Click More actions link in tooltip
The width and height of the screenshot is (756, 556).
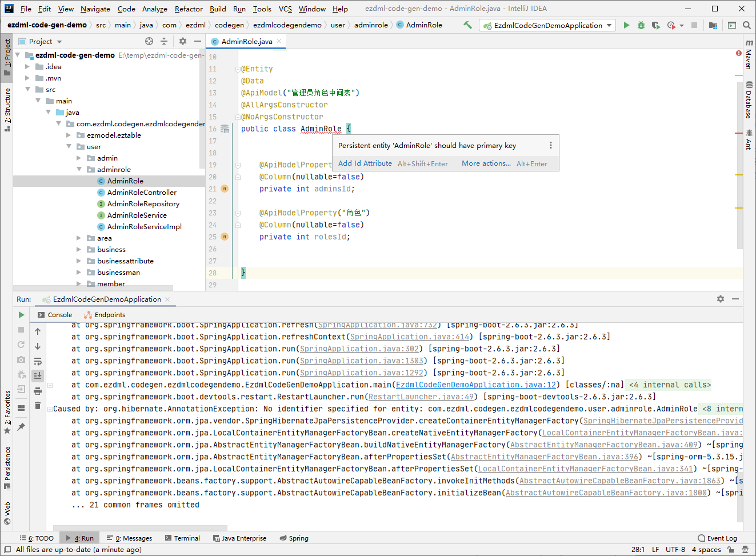pyautogui.click(x=486, y=163)
